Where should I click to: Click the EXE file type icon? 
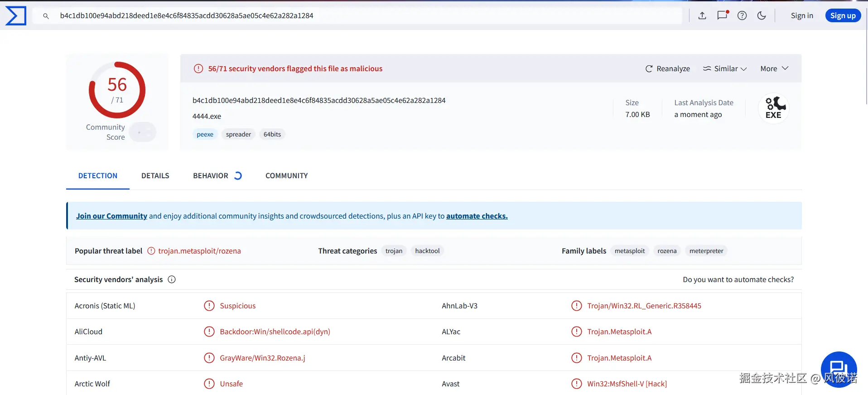click(773, 108)
